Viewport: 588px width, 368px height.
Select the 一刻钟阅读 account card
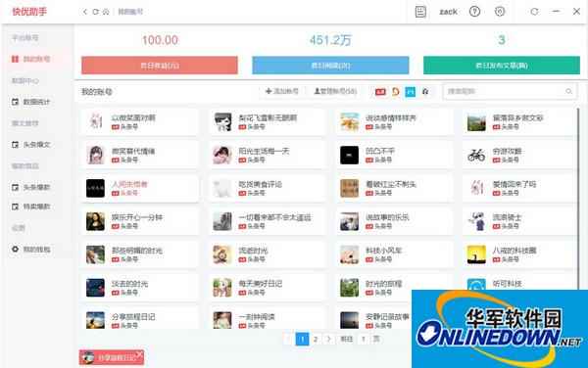pos(267,319)
